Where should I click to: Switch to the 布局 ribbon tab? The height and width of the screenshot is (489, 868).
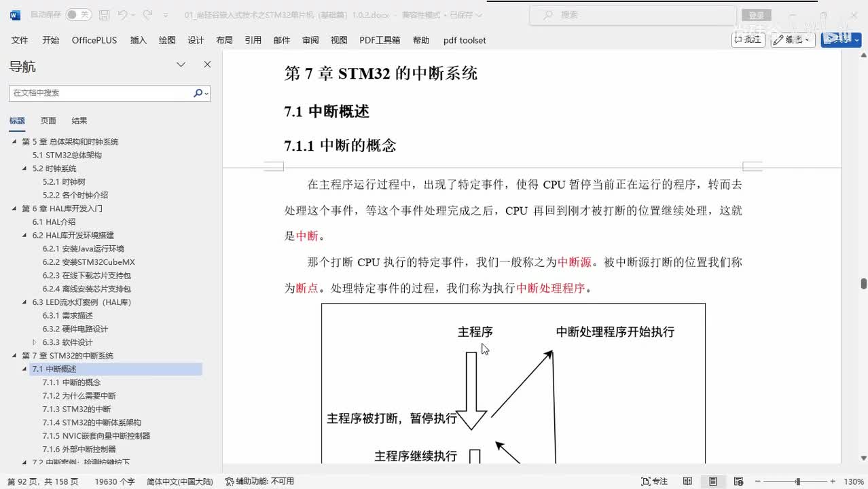tap(224, 40)
